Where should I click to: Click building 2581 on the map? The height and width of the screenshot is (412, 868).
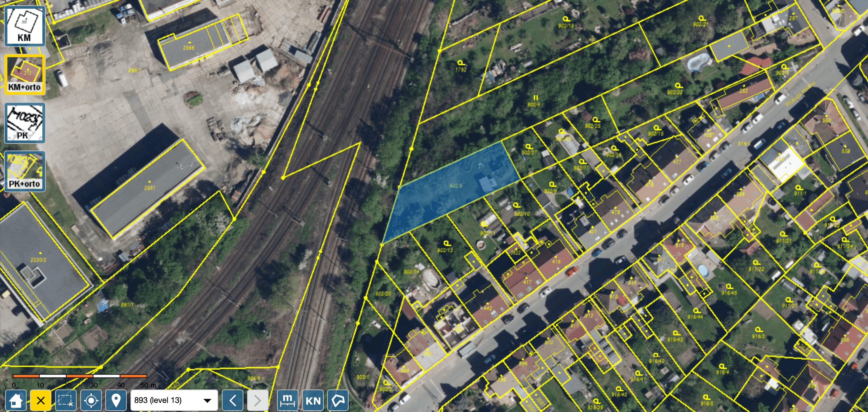(149, 188)
